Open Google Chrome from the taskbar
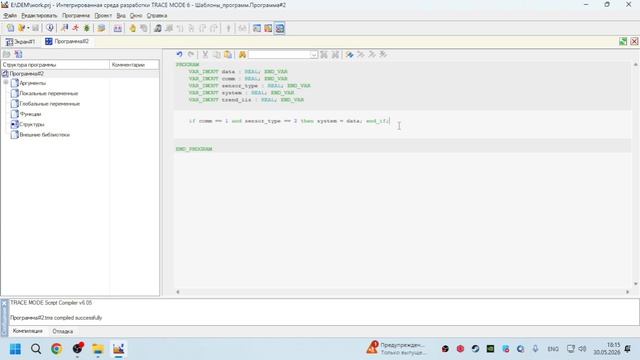Image resolution: width=640 pixels, height=360 pixels. (57, 349)
